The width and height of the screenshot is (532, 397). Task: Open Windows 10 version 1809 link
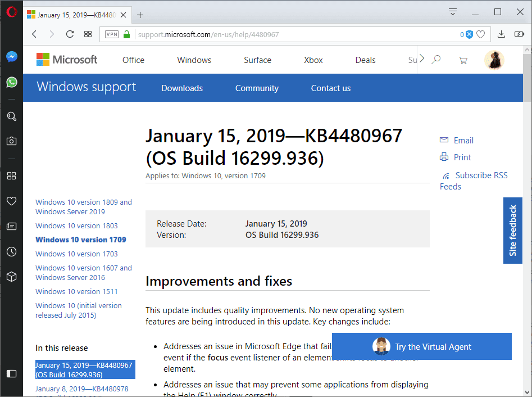[84, 207]
